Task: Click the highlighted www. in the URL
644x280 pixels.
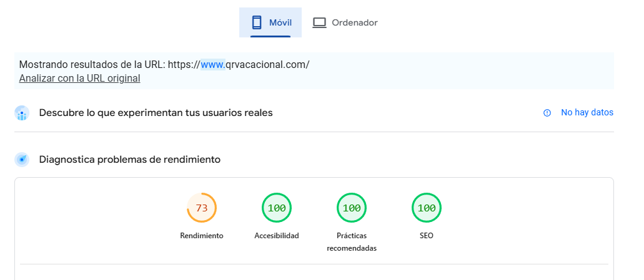Action: point(213,64)
